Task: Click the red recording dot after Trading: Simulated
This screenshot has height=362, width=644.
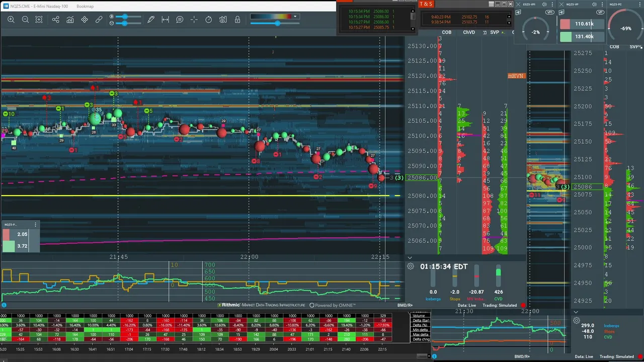Action: coord(523,305)
